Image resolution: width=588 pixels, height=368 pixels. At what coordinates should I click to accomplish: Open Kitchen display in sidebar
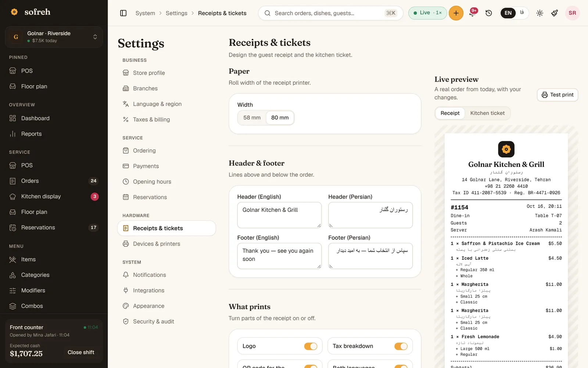(54, 197)
